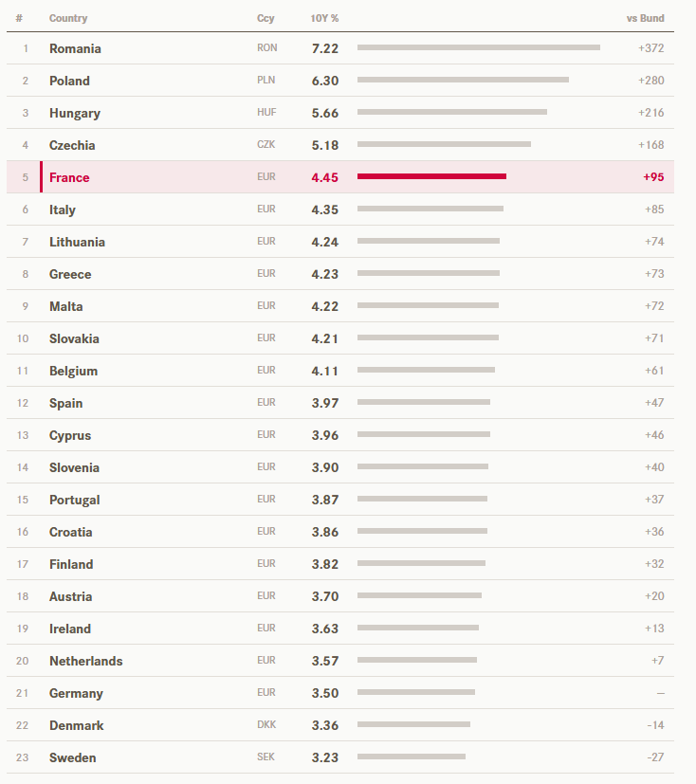This screenshot has height=784, width=696.
Task: Select the Ireland country name
Action: click(x=70, y=629)
